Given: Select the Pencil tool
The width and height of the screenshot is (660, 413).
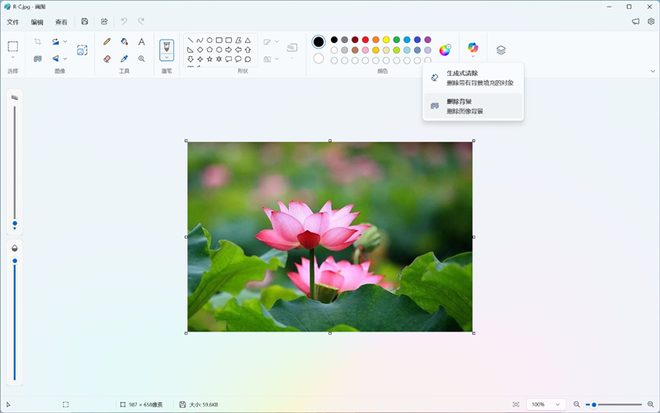Looking at the screenshot, I should pos(107,42).
